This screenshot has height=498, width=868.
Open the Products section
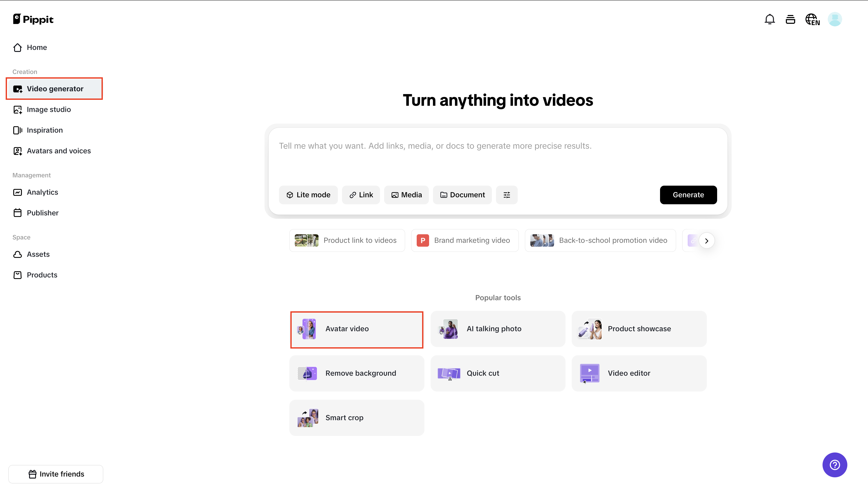[x=42, y=275]
